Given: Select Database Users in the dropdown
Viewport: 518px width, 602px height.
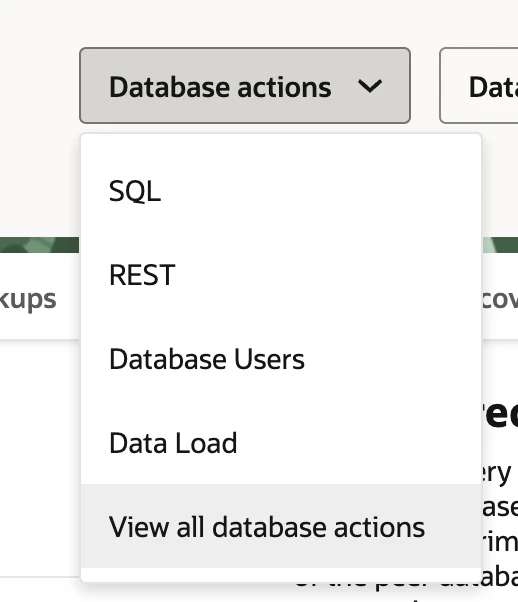Looking at the screenshot, I should click(281, 359).
